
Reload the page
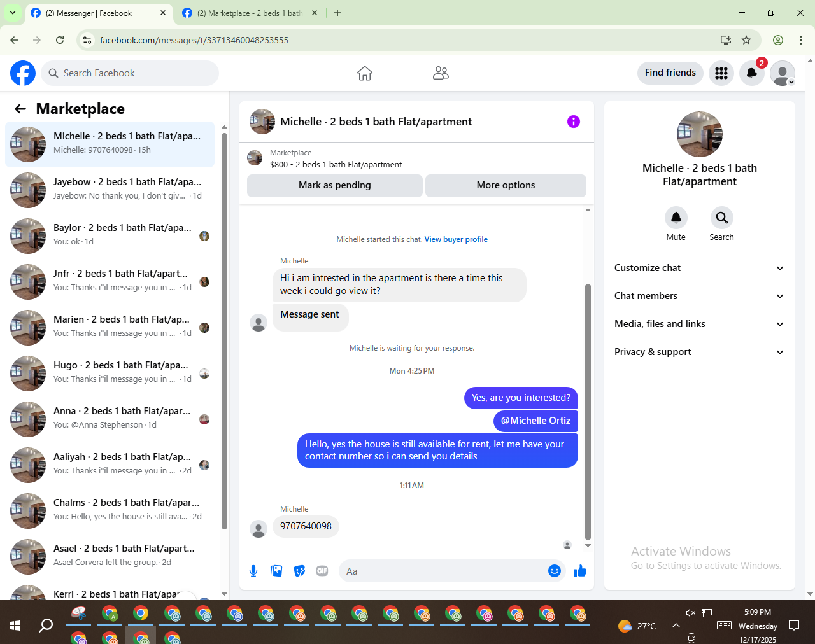click(60, 40)
